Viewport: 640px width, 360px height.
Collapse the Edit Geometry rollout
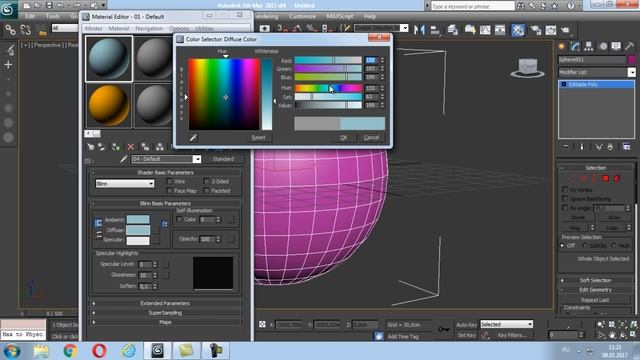595,290
